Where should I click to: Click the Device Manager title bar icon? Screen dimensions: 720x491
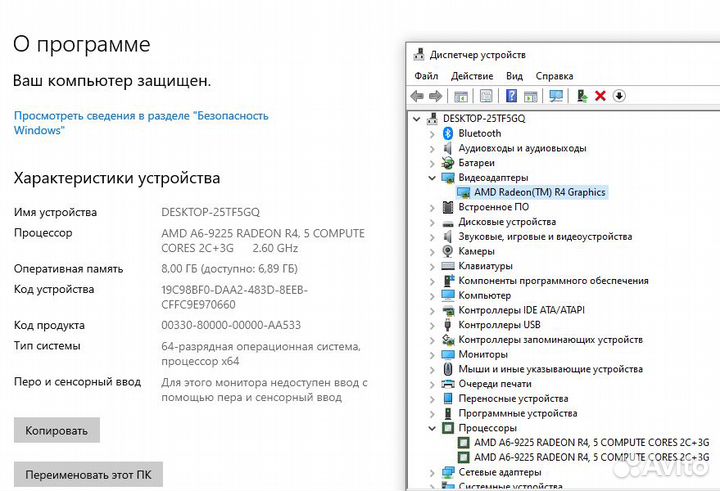419,55
